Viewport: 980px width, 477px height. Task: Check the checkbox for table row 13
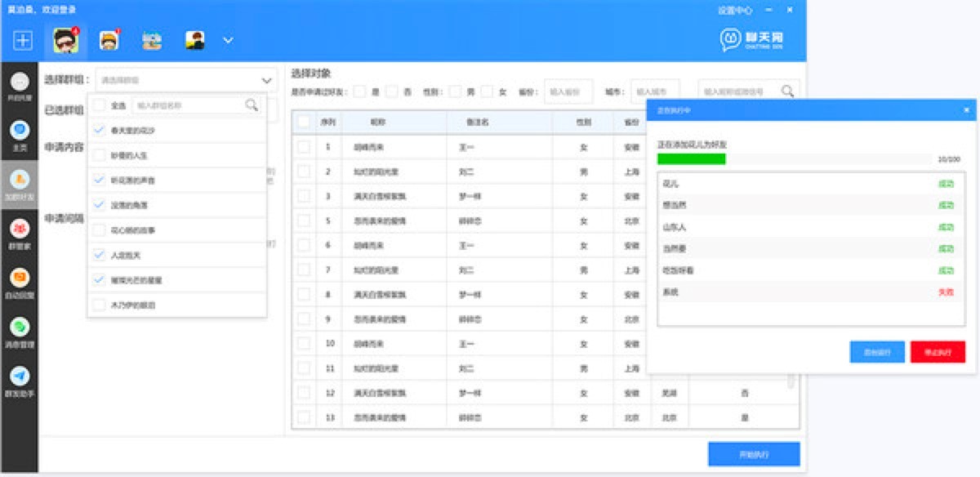click(304, 417)
